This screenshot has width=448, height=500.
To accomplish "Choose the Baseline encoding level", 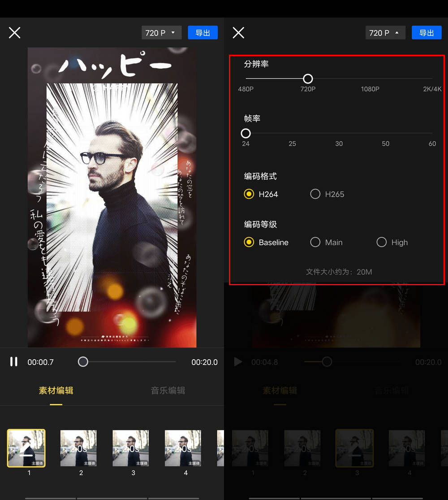I will 249,243.
